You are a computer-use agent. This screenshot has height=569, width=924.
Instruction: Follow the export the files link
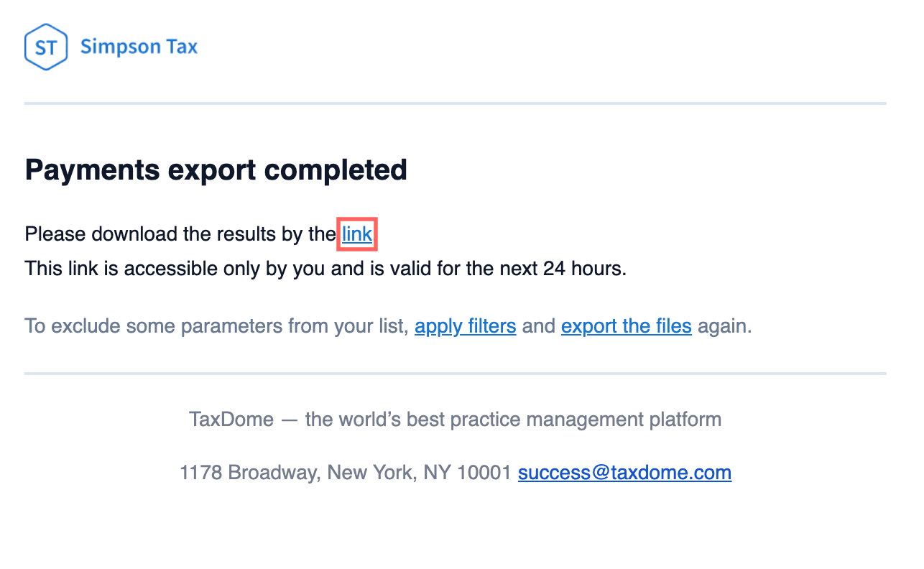(626, 326)
